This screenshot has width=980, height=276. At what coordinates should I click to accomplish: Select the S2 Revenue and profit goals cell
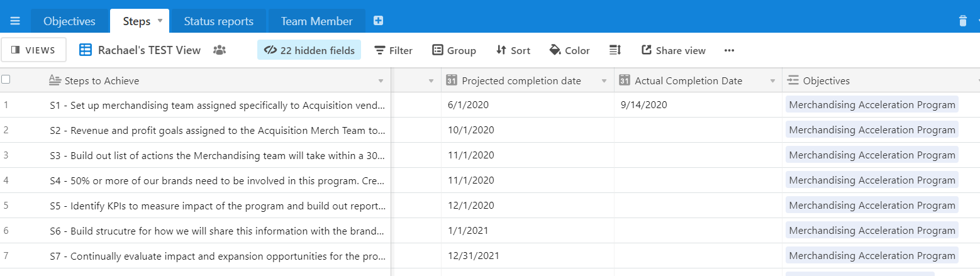pyautogui.click(x=218, y=130)
